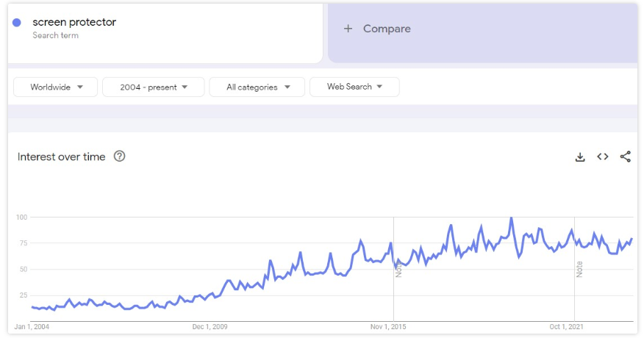Click the Jan 1, 2004 axis label
Screen dimensions: 644x338
tap(32, 327)
